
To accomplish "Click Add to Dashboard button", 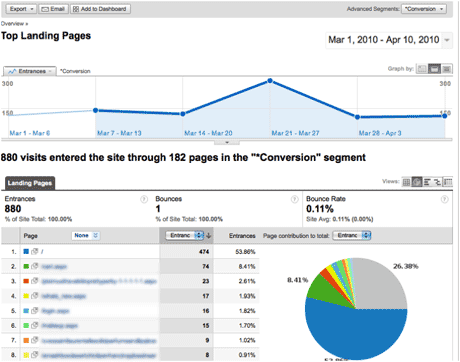I will point(100,9).
